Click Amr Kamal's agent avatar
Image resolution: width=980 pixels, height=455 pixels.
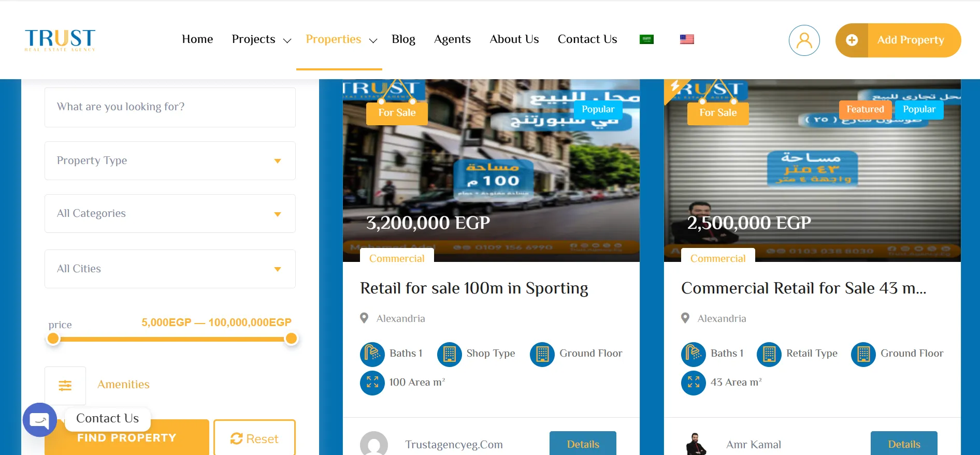pos(695,444)
